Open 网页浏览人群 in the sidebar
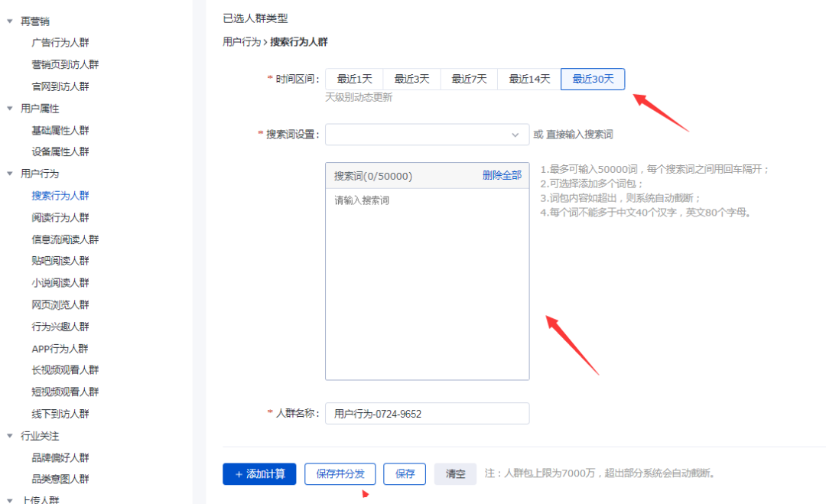The width and height of the screenshot is (826, 504). [60, 305]
